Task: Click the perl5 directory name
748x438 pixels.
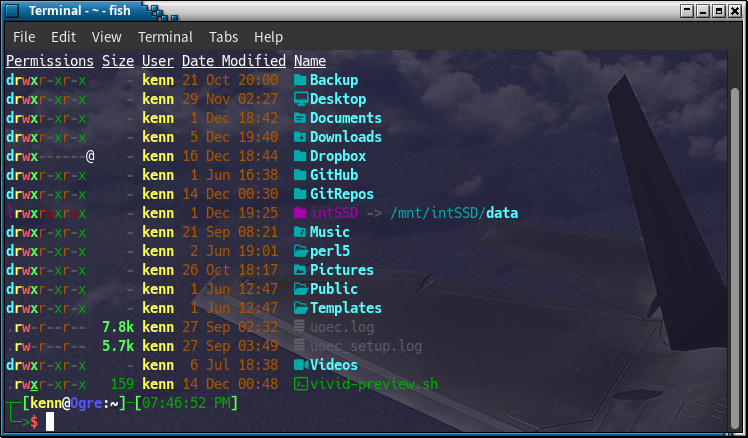Action: tap(330, 251)
